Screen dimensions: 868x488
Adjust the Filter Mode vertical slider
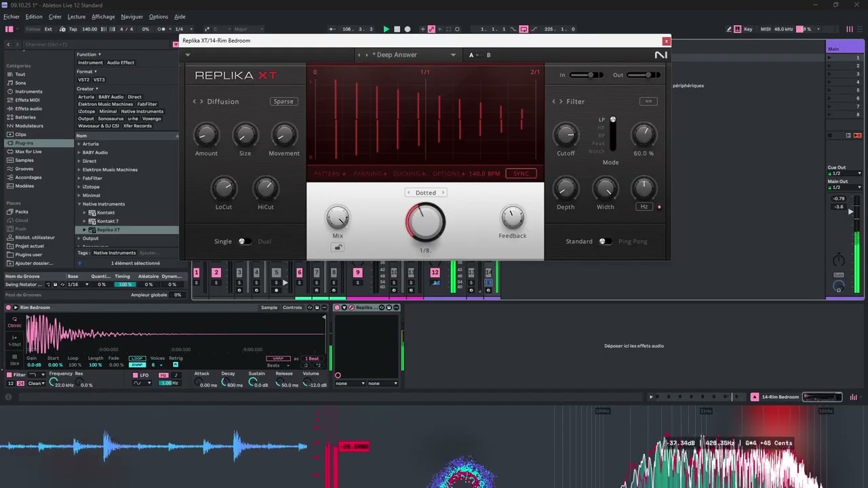pyautogui.click(x=613, y=134)
